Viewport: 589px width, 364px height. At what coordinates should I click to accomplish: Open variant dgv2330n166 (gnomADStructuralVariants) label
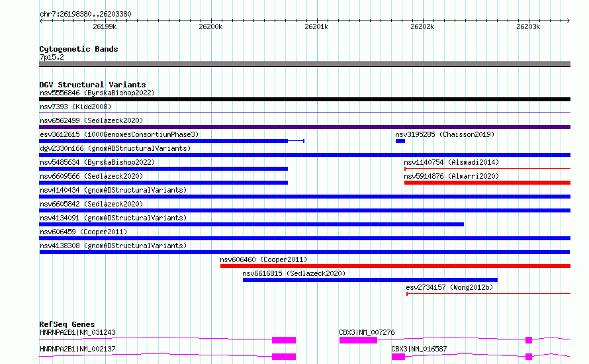(x=115, y=148)
